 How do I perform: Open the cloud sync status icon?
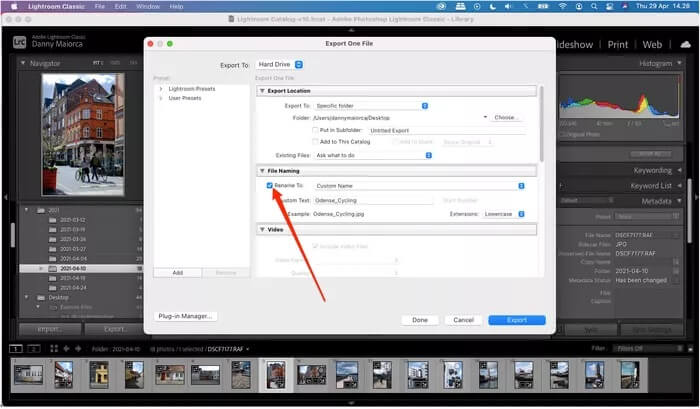685,44
